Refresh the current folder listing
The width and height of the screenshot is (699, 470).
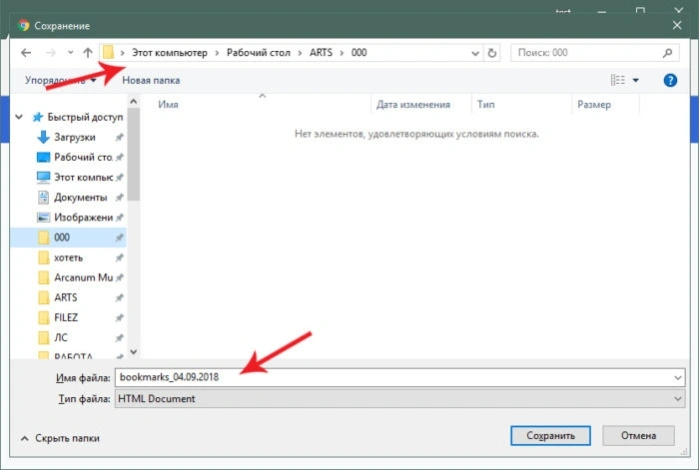(492, 53)
